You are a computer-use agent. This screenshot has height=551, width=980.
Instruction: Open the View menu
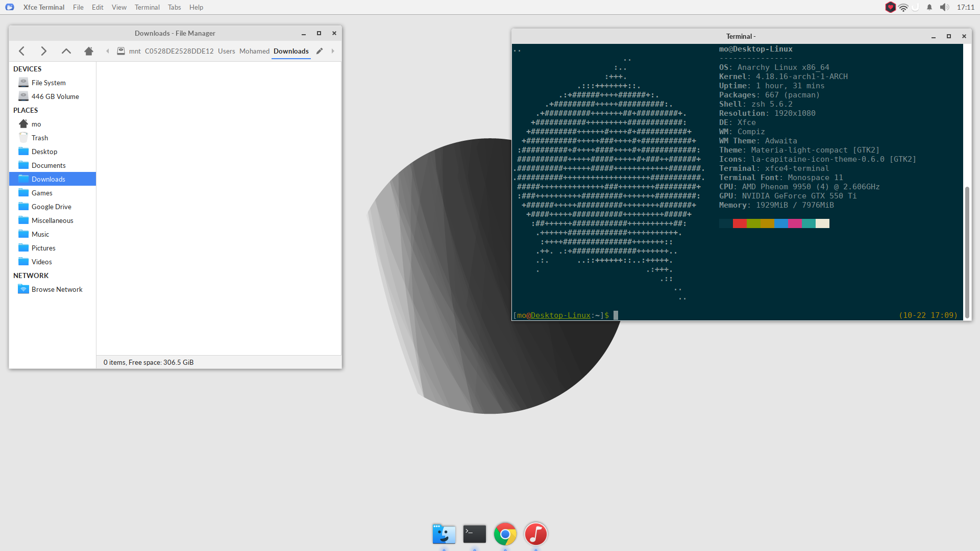(x=119, y=7)
